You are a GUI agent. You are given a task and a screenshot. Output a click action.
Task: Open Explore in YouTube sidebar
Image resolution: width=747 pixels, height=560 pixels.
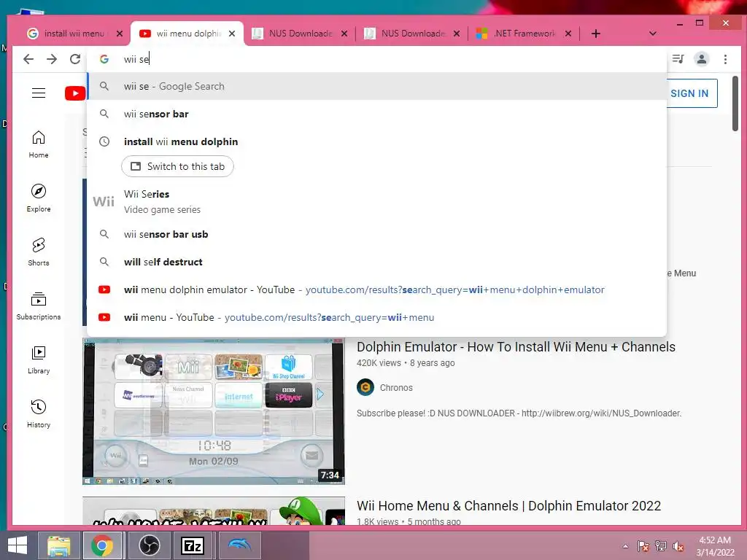pos(39,198)
